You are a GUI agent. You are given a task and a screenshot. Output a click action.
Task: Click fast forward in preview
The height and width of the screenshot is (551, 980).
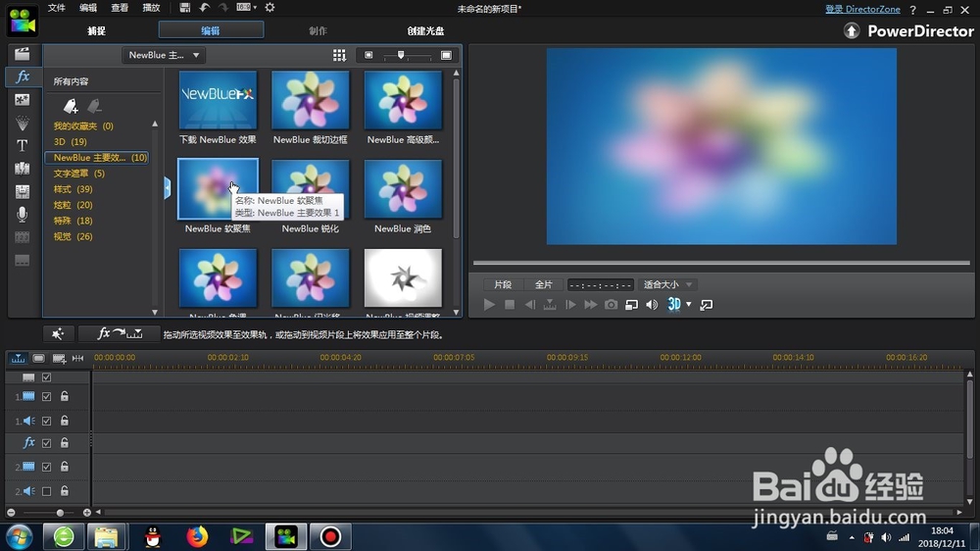pyautogui.click(x=591, y=305)
